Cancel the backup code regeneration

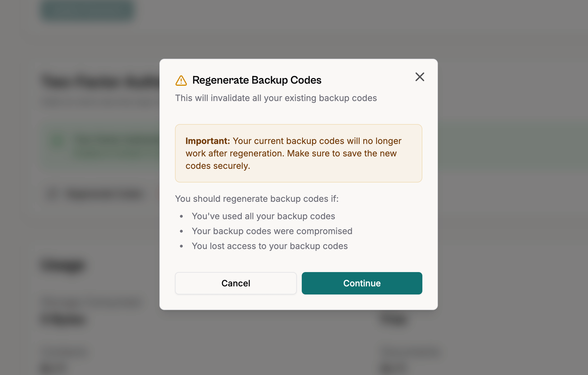[236, 283]
